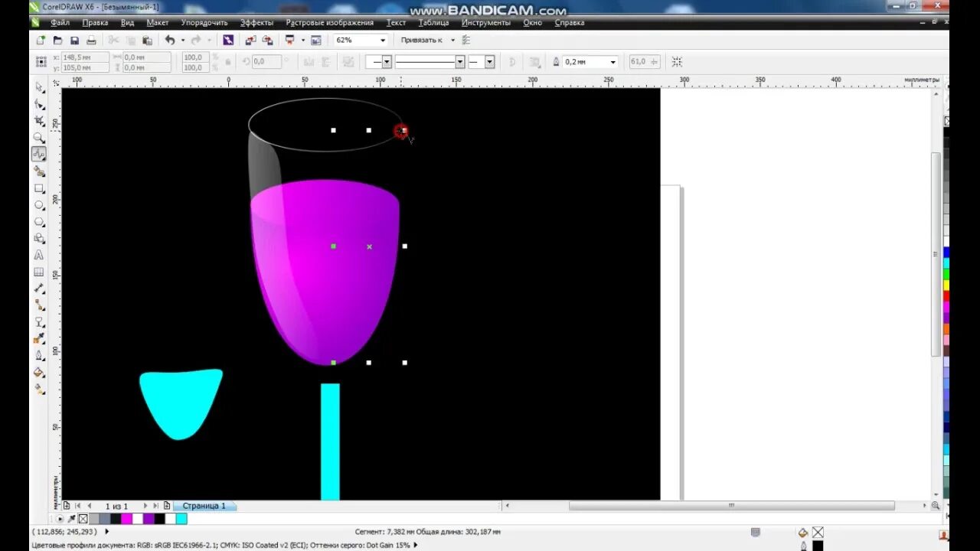
Task: Expand the Application Launcher dropdown arrow
Action: tap(302, 40)
